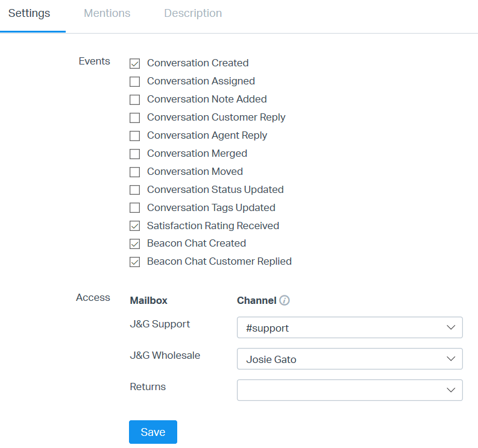Check the Conversation Status Updated option
The image size is (478, 448).
pos(135,190)
